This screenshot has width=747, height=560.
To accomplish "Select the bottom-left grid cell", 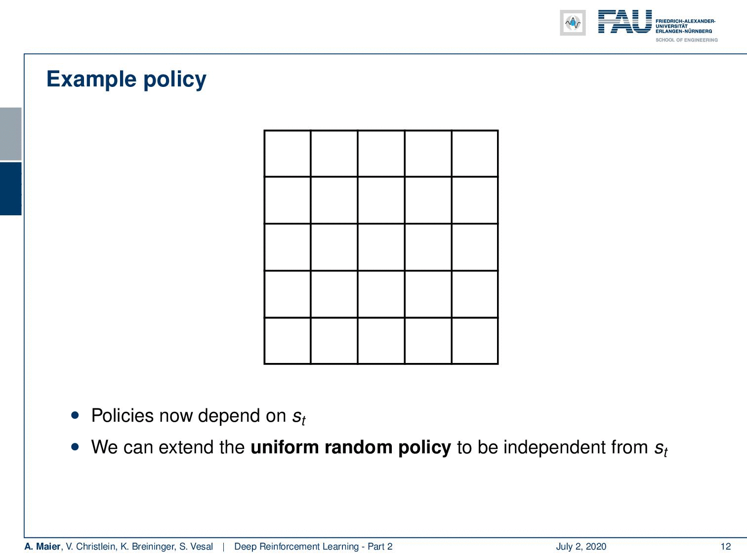I will (x=288, y=341).
